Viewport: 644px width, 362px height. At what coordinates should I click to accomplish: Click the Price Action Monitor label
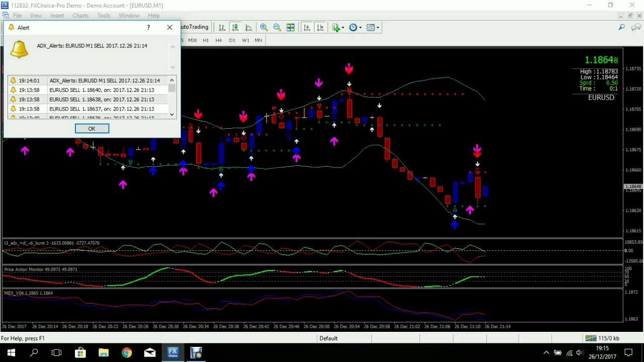[x=41, y=269]
